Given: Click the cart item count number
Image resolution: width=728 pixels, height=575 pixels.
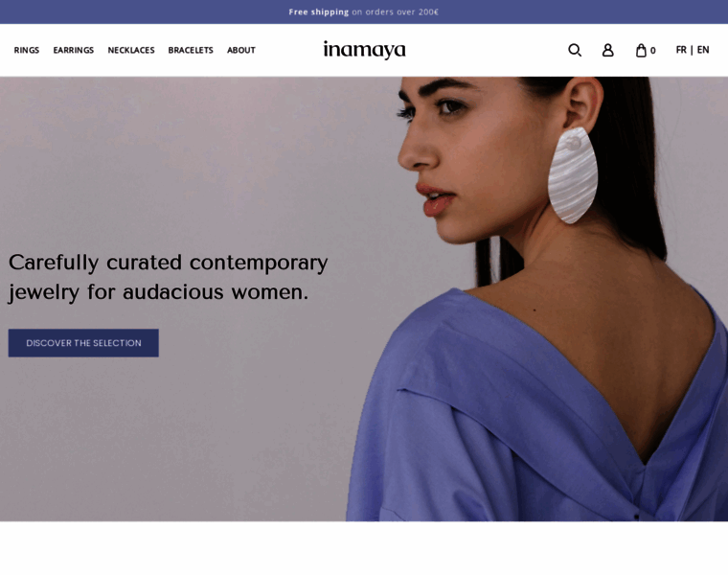Looking at the screenshot, I should coord(652,51).
